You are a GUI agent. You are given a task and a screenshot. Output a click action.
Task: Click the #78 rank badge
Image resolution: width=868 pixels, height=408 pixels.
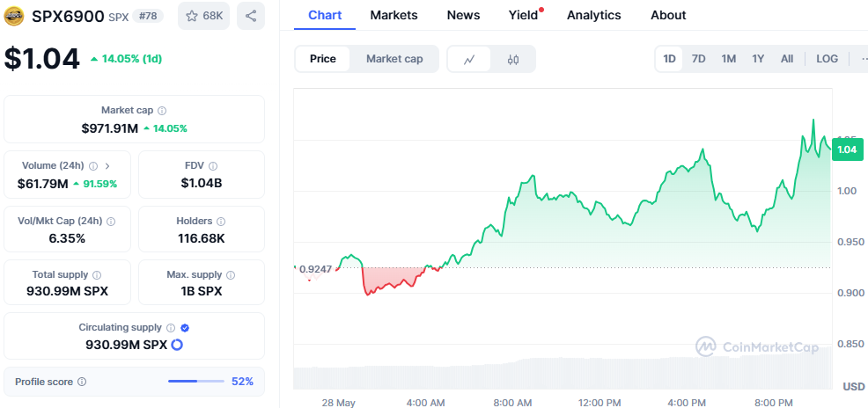[148, 16]
